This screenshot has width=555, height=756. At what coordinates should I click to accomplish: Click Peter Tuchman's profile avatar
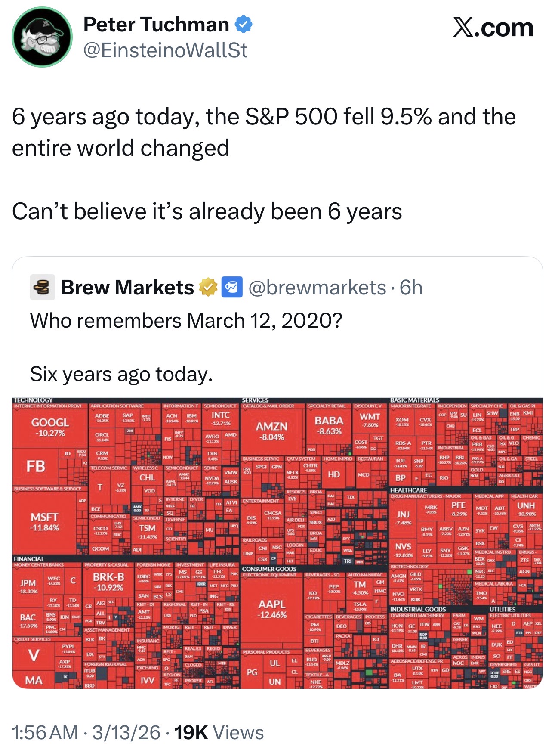(42, 37)
